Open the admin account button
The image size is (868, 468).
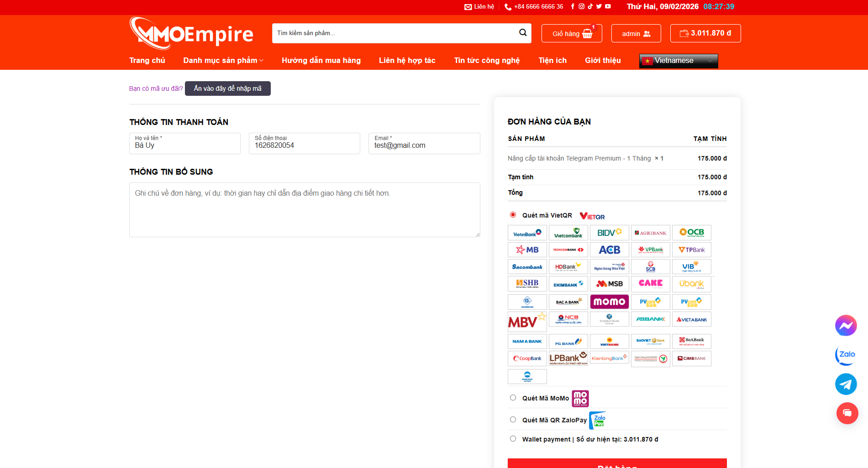point(636,34)
